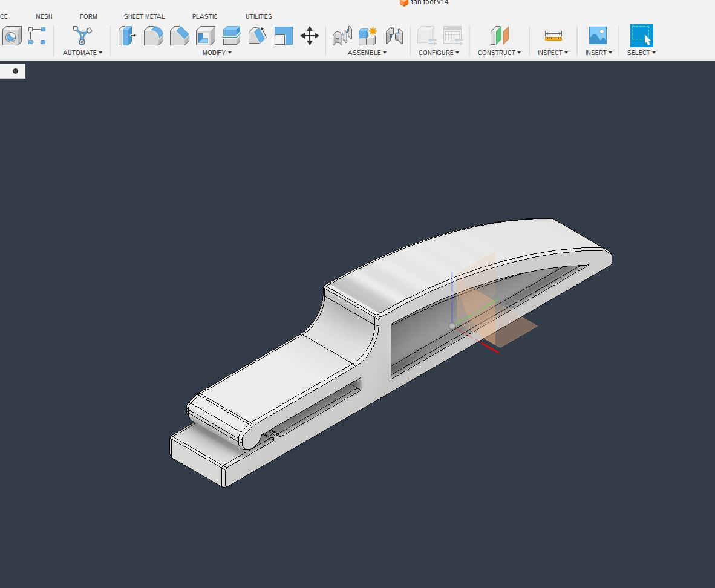Expand the MODIFY dropdown menu

coord(217,53)
